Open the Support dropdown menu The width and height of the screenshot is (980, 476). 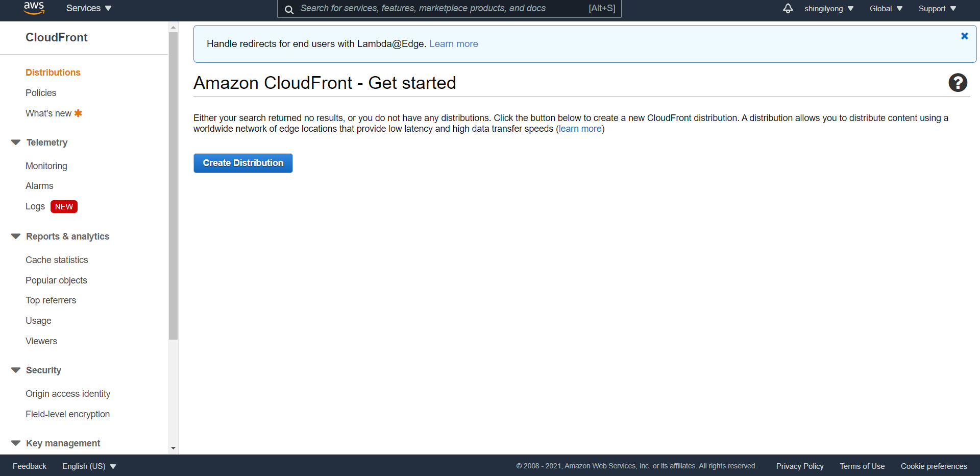point(937,9)
